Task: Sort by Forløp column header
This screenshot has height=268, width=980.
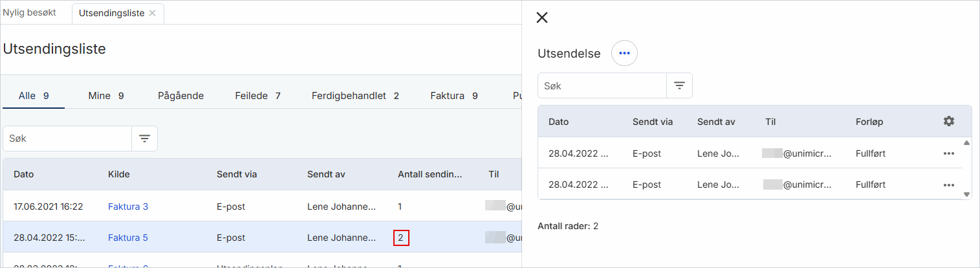Action: pyautogui.click(x=869, y=121)
